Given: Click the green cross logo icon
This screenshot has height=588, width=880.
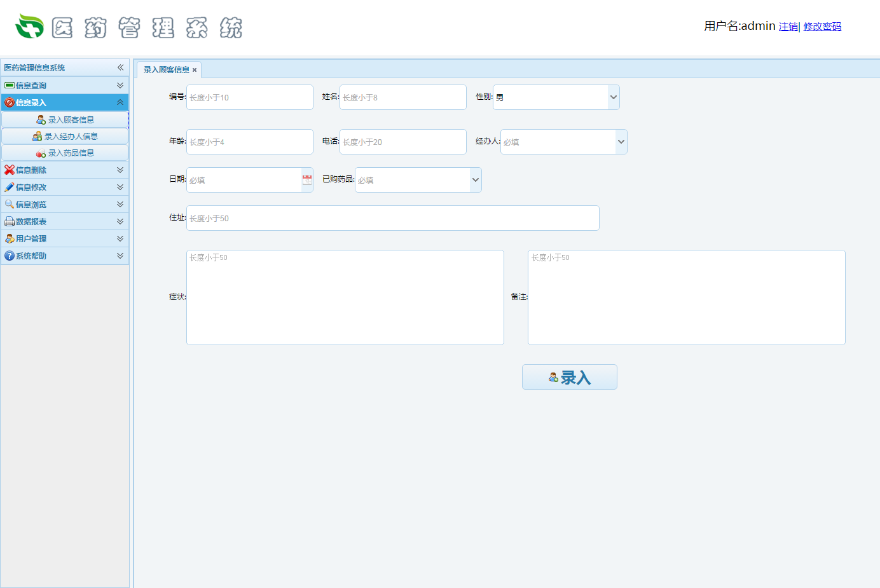Looking at the screenshot, I should [29, 26].
